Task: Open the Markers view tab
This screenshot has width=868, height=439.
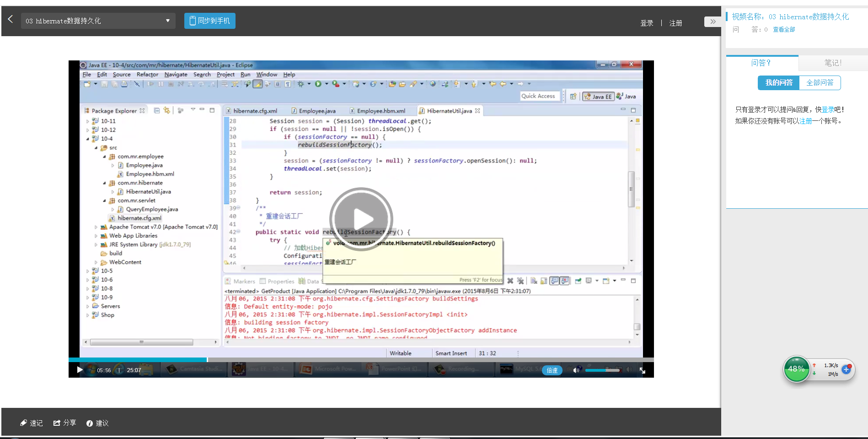Action: 240,282
